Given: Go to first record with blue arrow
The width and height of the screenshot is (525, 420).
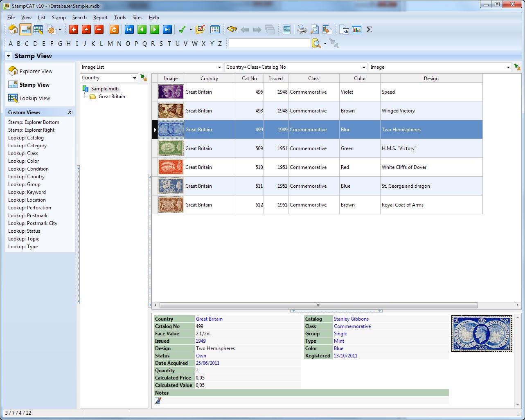Looking at the screenshot, I should 129,29.
